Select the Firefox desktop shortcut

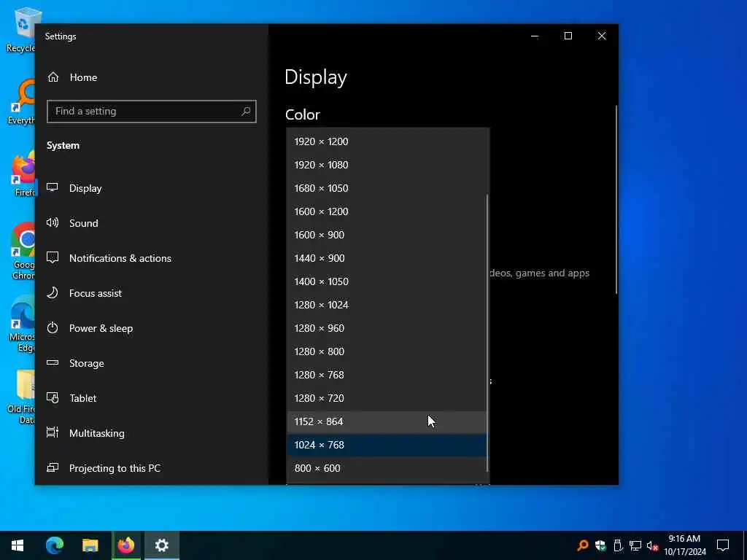23,174
